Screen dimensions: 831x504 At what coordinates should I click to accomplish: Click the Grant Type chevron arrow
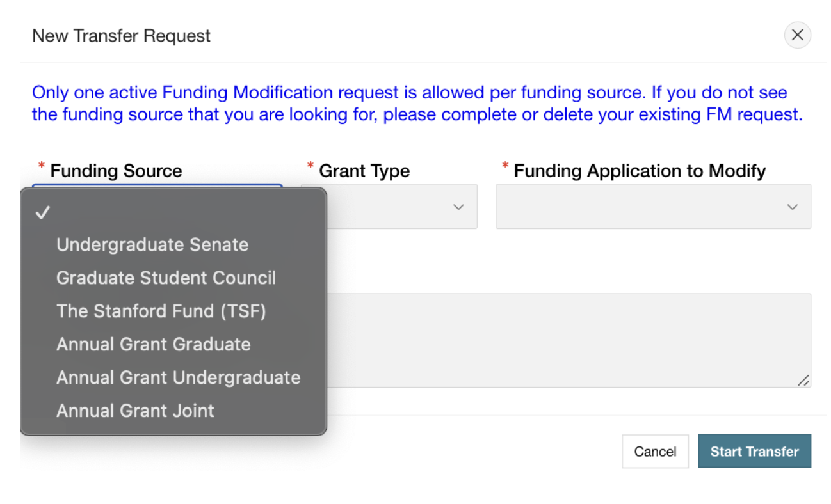[458, 207]
